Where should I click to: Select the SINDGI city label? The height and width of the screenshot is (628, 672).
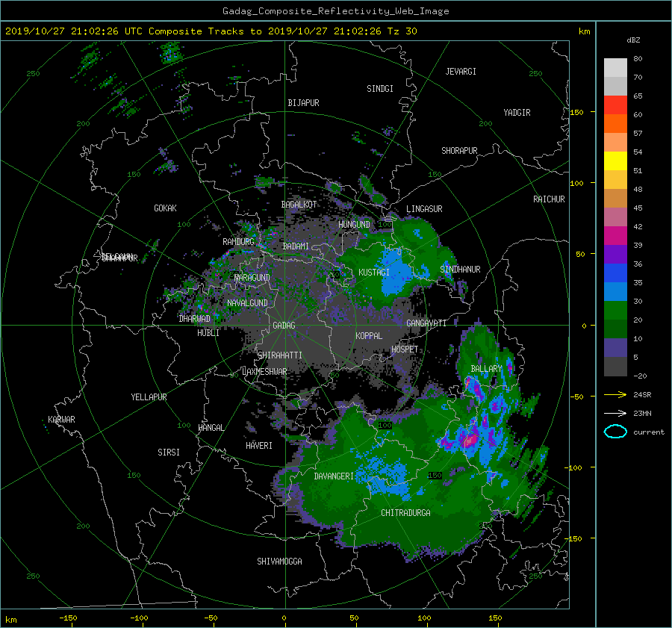[380, 89]
